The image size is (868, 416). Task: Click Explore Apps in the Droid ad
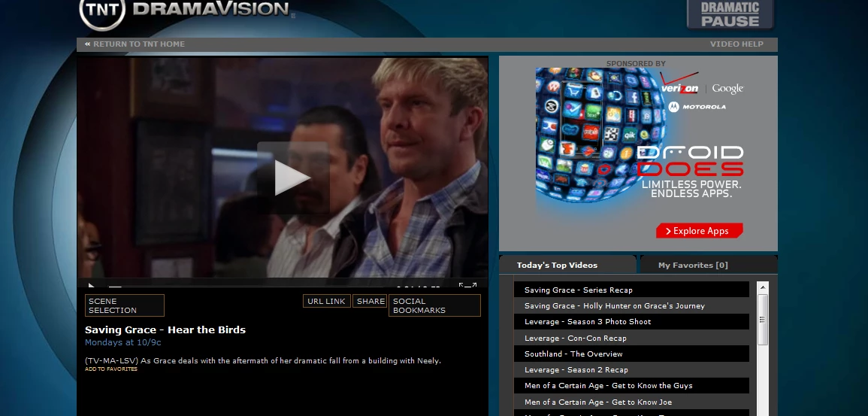pos(699,231)
